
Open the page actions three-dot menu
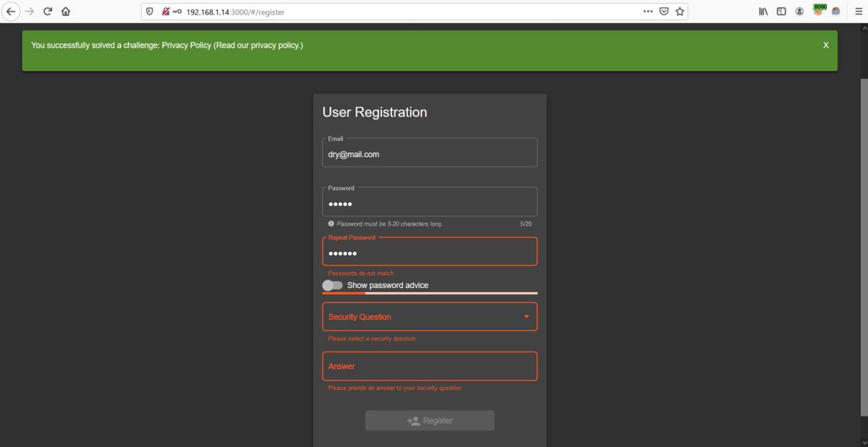coord(647,12)
